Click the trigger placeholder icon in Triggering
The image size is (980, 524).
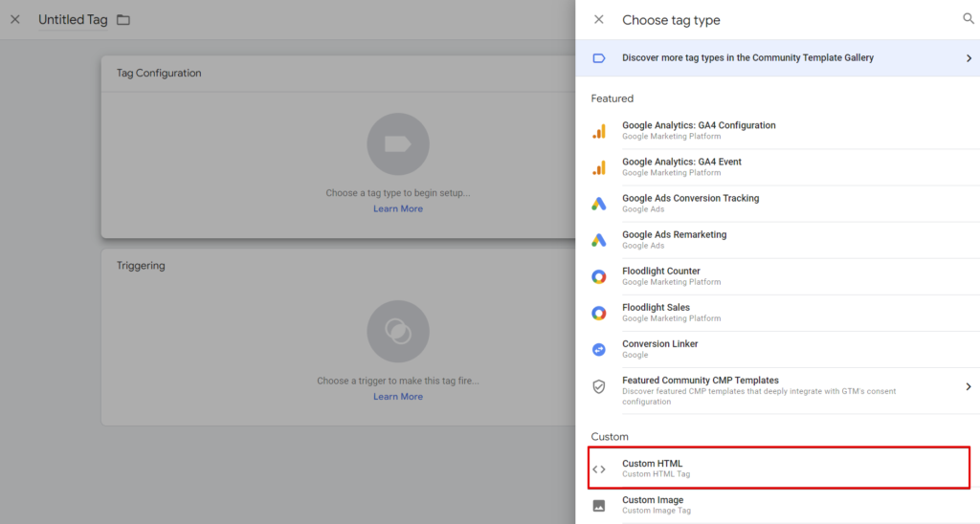(397, 331)
